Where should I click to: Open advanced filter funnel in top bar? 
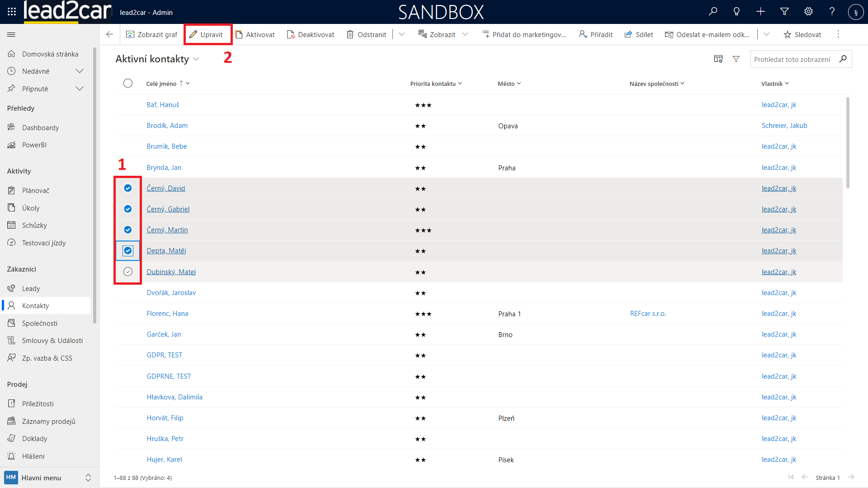[784, 12]
